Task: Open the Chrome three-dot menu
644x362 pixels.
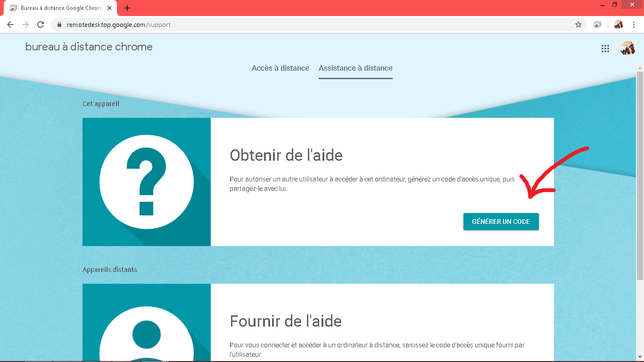Action: (634, 25)
